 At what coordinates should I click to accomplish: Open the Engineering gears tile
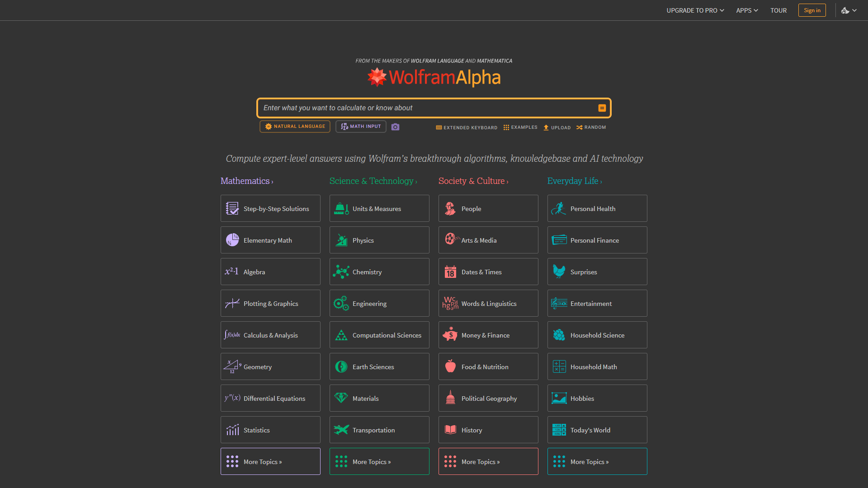pyautogui.click(x=379, y=303)
